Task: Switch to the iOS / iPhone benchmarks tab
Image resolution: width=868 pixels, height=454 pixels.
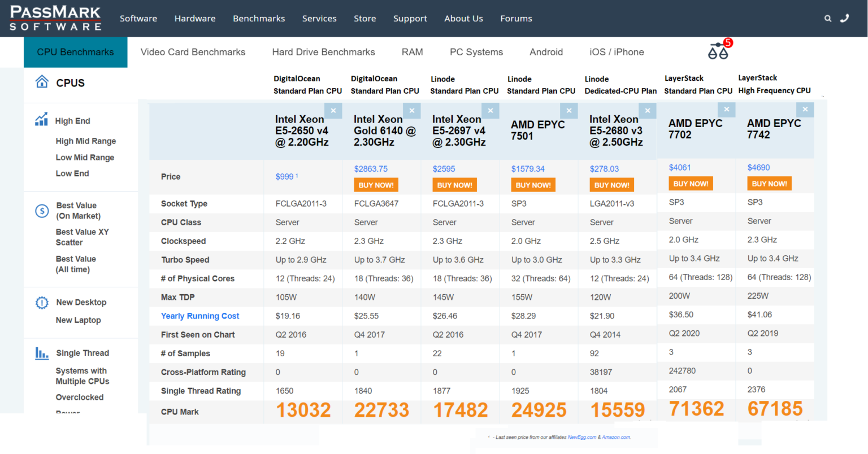Action: pyautogui.click(x=617, y=51)
